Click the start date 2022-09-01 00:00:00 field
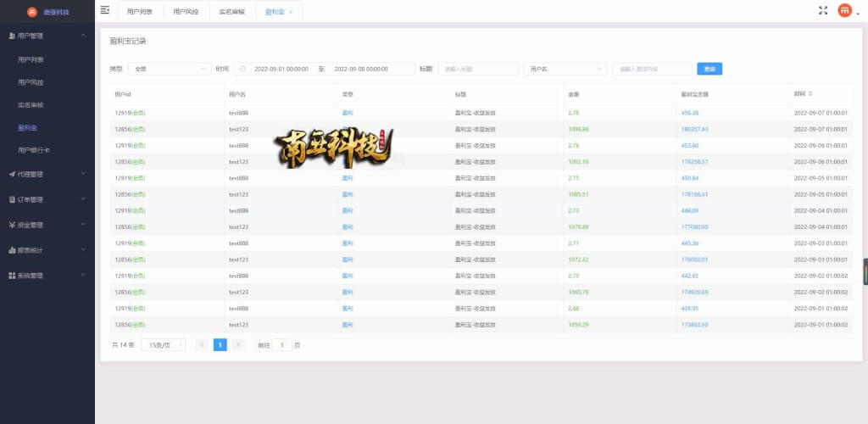Viewport: 868px width, 424px height. point(281,70)
